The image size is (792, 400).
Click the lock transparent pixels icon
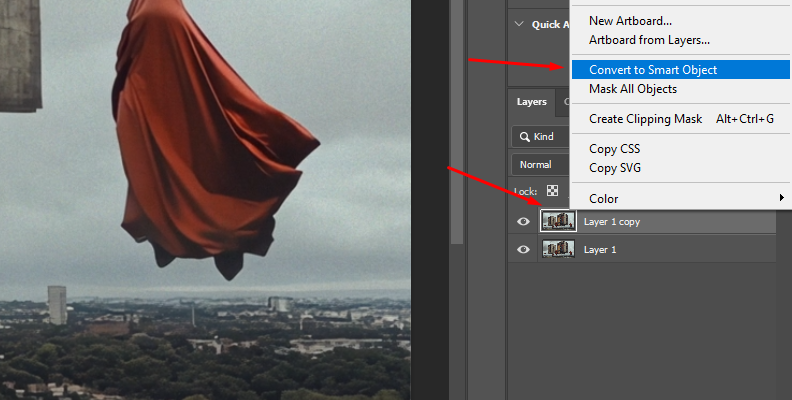(551, 191)
